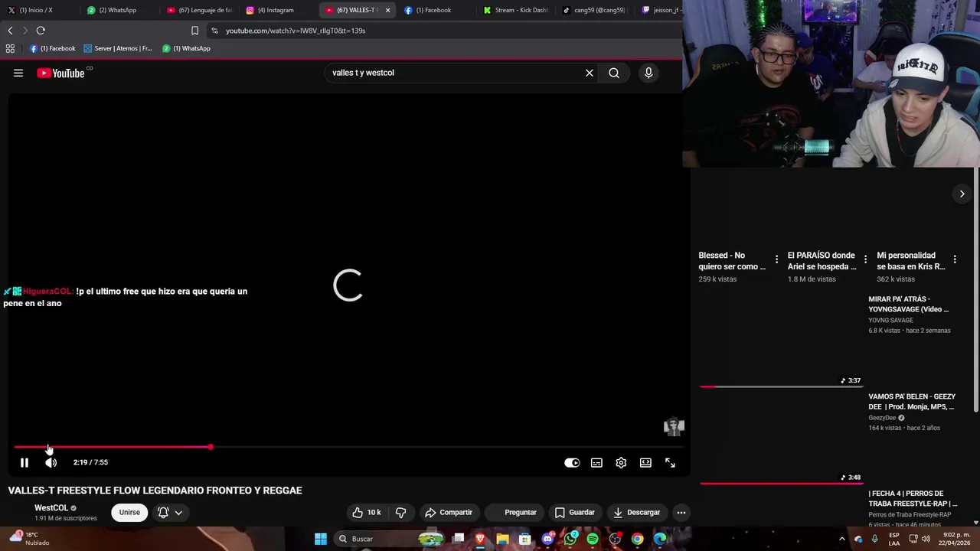The width and height of the screenshot is (980, 551).
Task: Save the video with Guardar
Action: click(x=575, y=512)
